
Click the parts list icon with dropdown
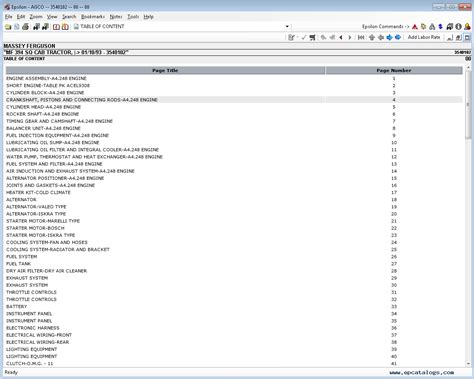pos(292,37)
